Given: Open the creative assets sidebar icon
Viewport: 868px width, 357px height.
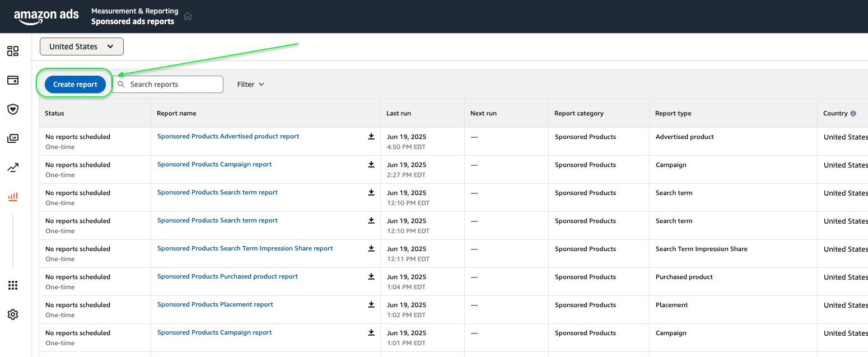Looking at the screenshot, I should click(13, 138).
